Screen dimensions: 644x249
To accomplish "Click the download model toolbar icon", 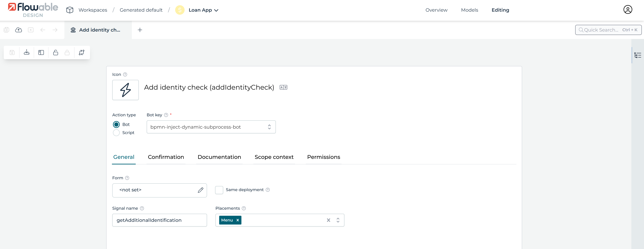I will coord(26,53).
